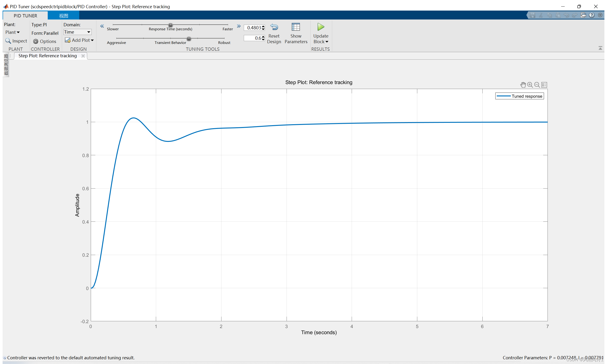This screenshot has height=364, width=607.
Task: Open Show Parameters table icon
Action: (x=296, y=27)
